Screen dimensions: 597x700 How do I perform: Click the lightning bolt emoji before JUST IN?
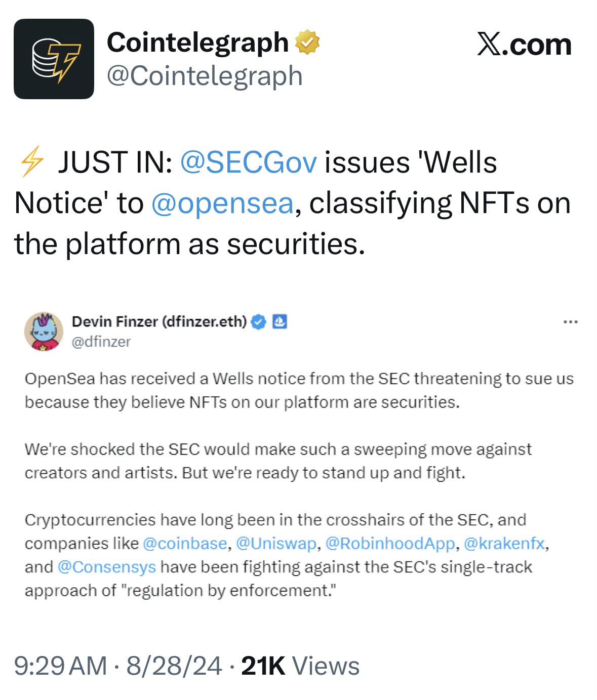click(31, 162)
